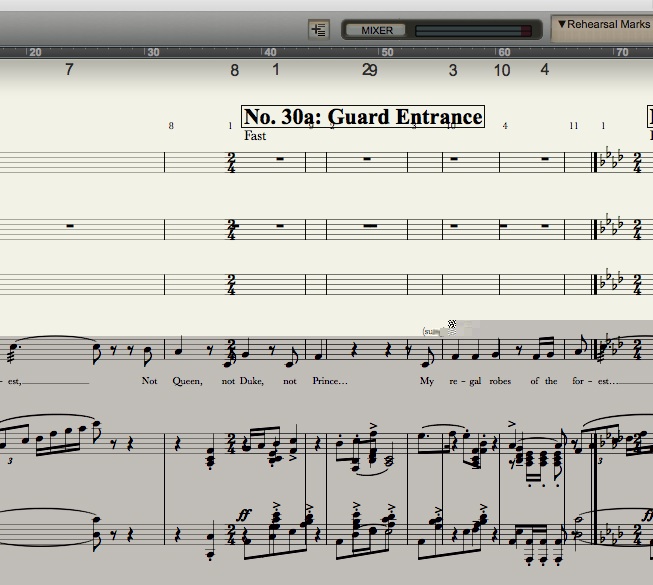653x585 pixels.
Task: Click the lyric 'Queen,'
Action: [187, 381]
